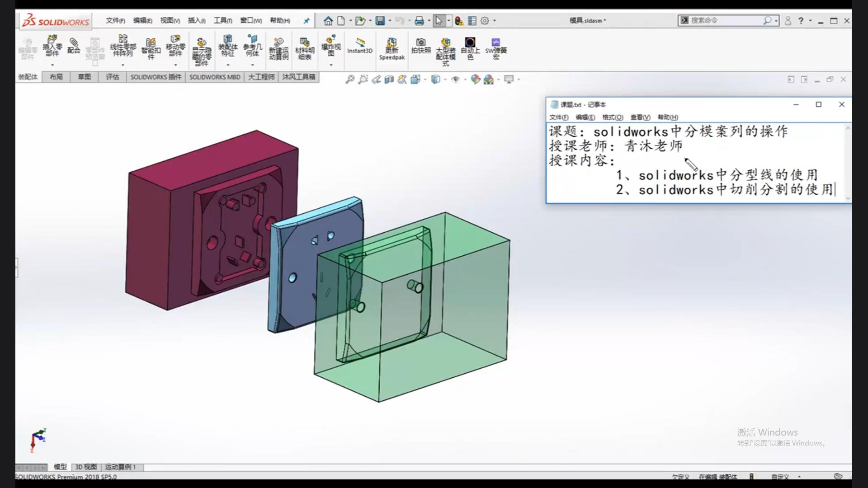
Task: Toggle the Hide/Show Items eye icon
Action: coord(455,80)
